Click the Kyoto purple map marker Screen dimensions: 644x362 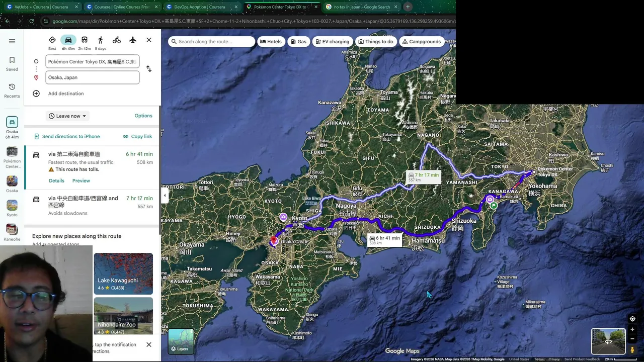coord(283,217)
